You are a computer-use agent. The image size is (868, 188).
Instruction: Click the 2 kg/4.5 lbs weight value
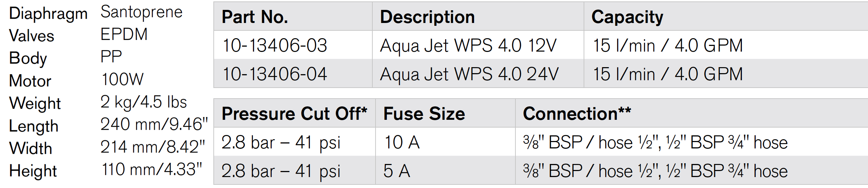point(143,102)
